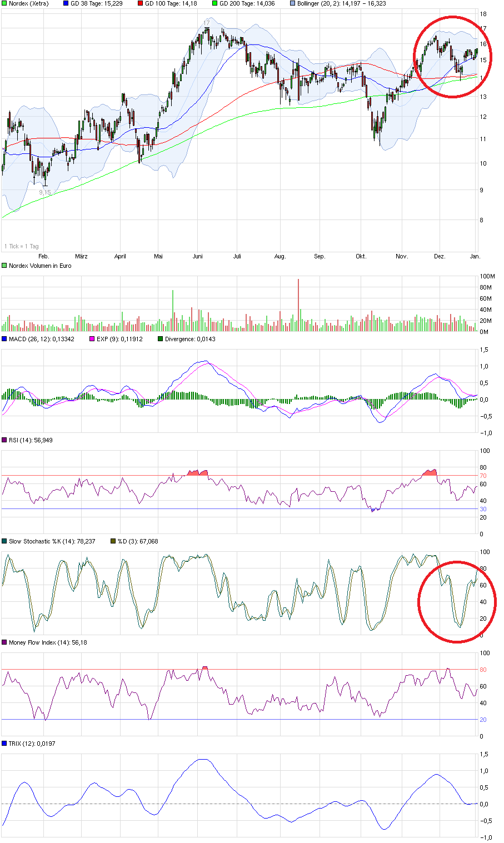Click the 'Nordex Volumen in Euro' label
The image size is (504, 843).
pos(40,266)
